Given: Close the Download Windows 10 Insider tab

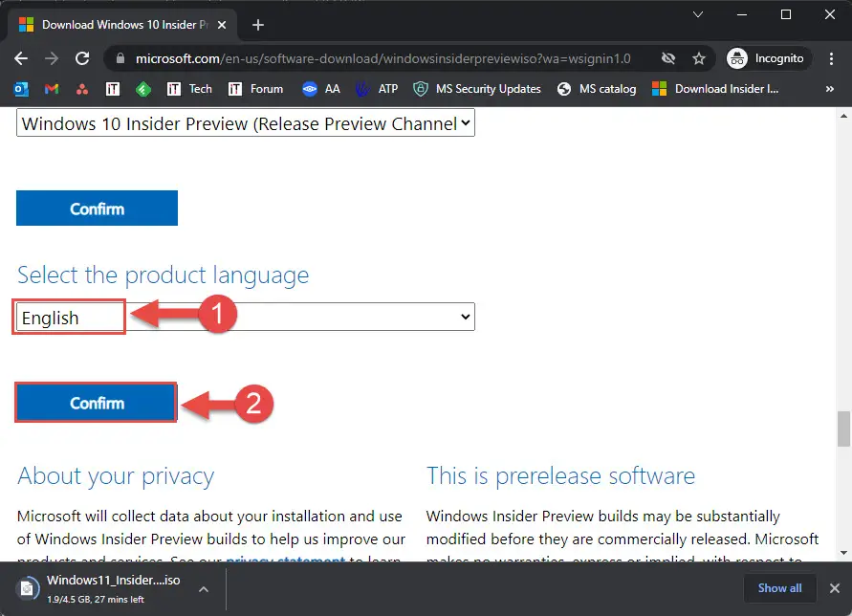Looking at the screenshot, I should click(222, 25).
